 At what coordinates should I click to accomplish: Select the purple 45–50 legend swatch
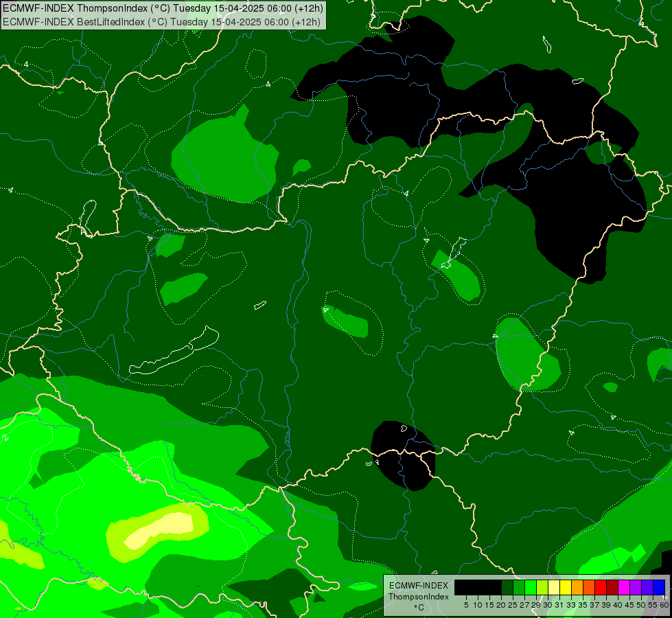click(x=636, y=588)
